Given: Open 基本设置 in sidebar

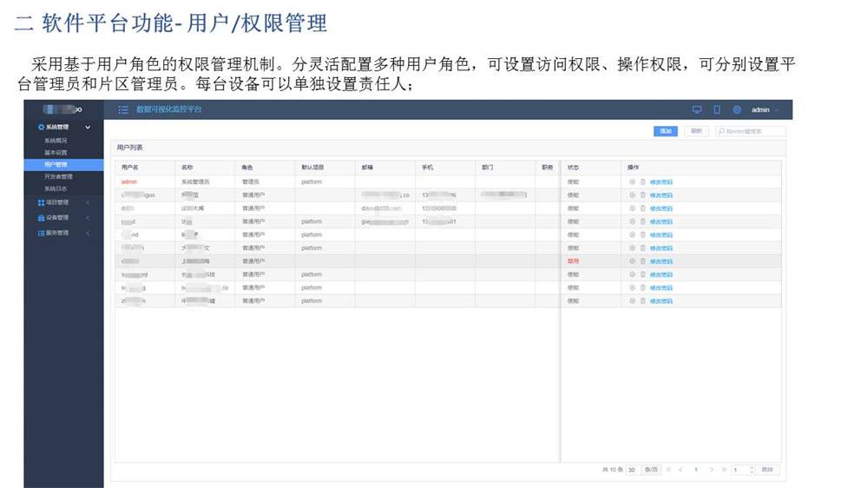Looking at the screenshot, I should pos(56,152).
